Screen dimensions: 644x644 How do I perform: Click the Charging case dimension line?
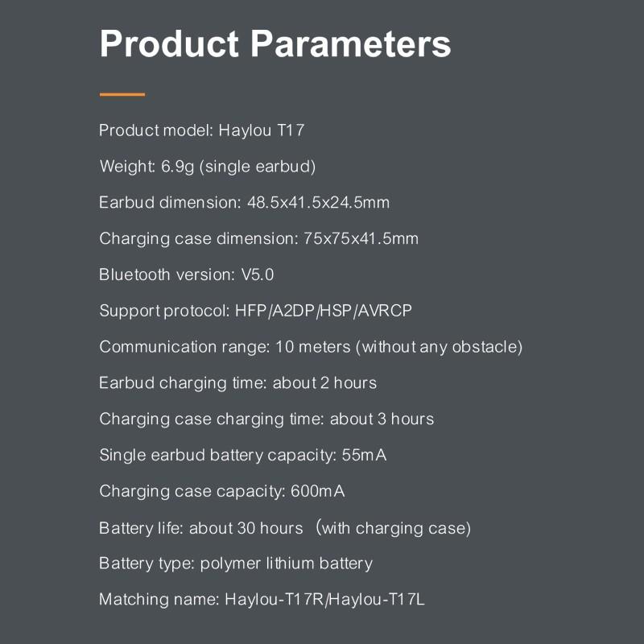(x=258, y=238)
